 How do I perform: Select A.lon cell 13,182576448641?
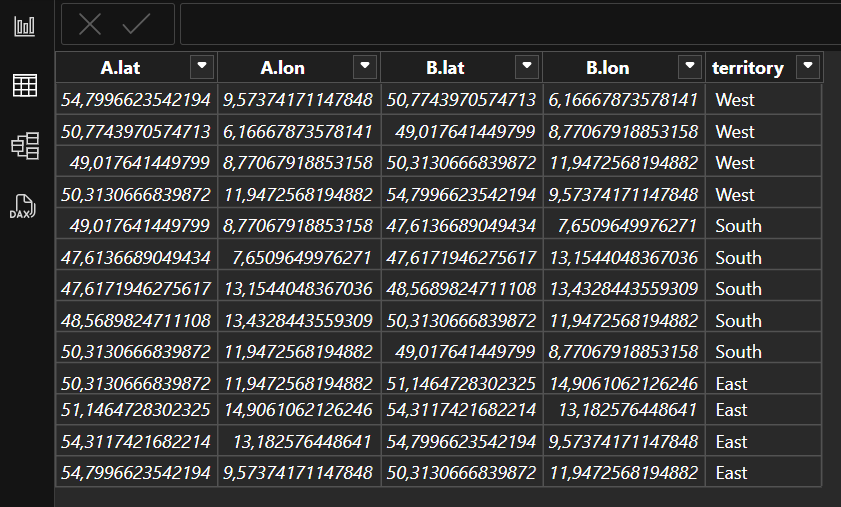[299, 442]
